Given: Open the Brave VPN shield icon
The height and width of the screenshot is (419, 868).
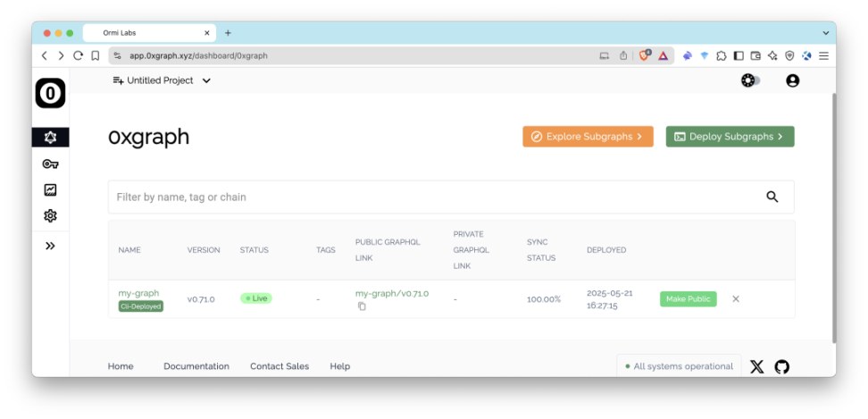Looking at the screenshot, I should click(790, 55).
